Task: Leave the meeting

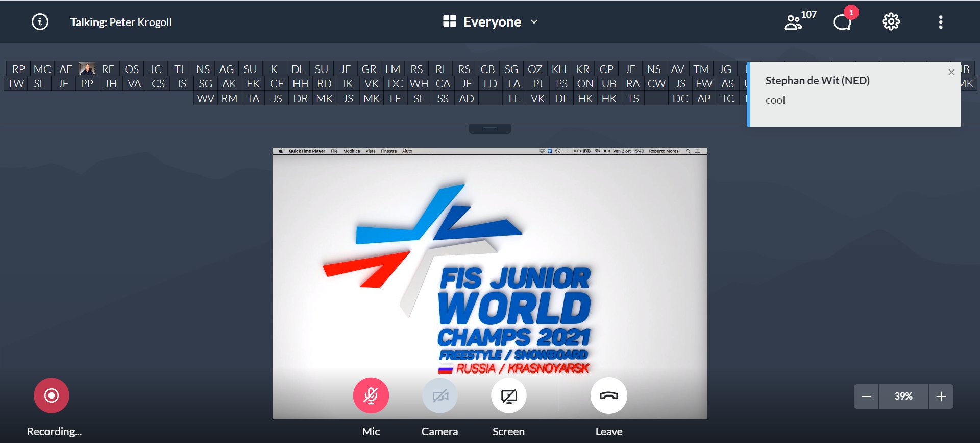Action: tap(609, 395)
